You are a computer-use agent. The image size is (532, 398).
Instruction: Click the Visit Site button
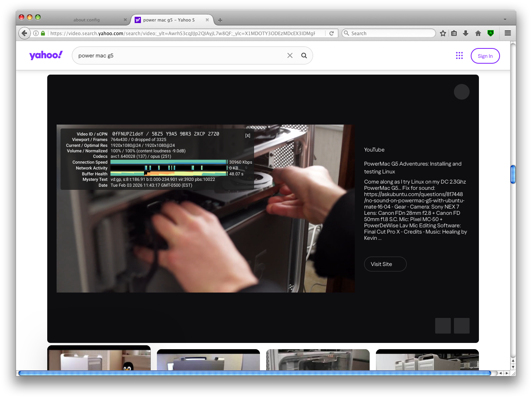pyautogui.click(x=385, y=264)
